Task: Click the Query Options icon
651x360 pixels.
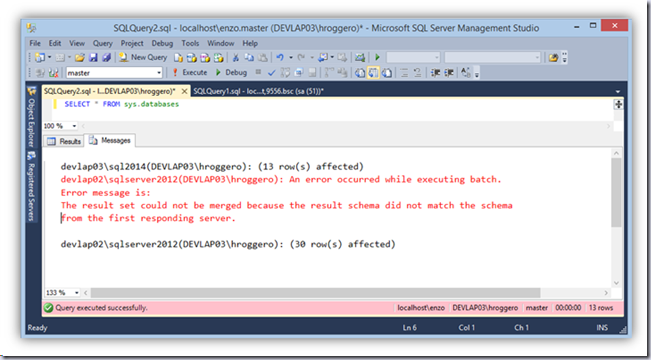Action: (298, 73)
